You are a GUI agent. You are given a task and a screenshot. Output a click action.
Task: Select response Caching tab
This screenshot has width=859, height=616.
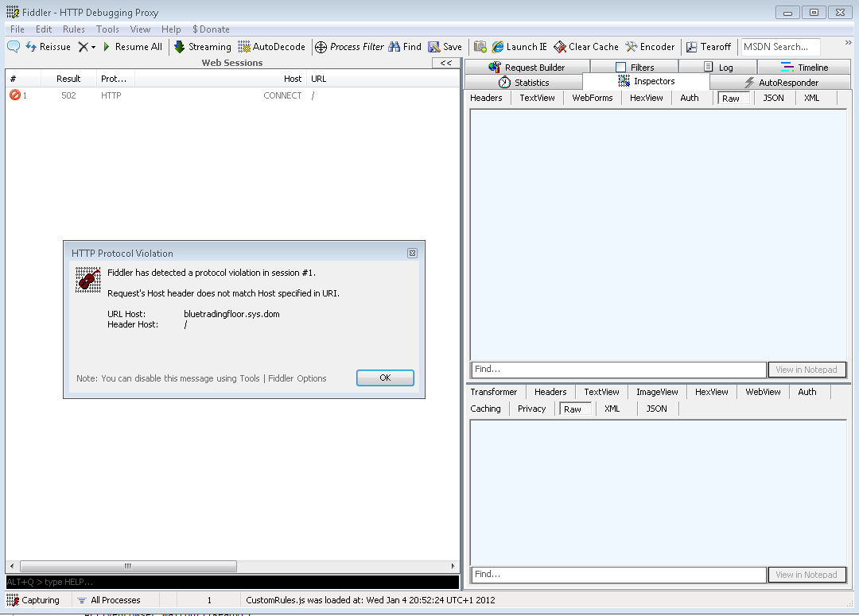(485, 409)
